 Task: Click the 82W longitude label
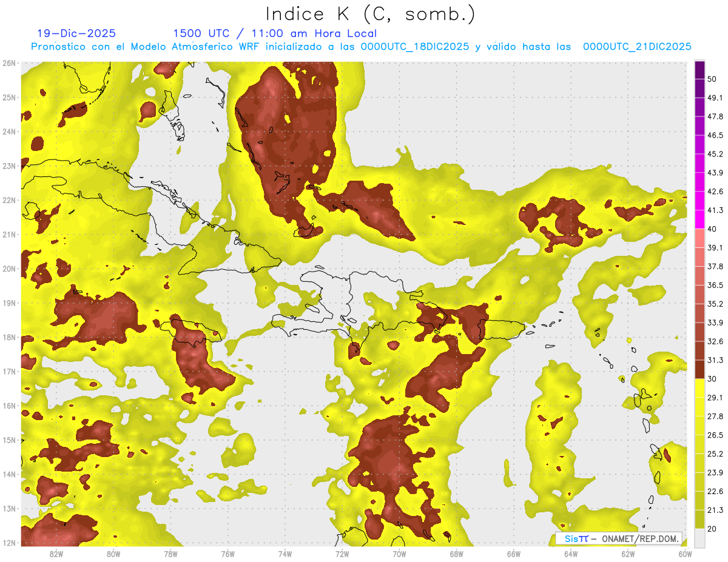tap(56, 554)
